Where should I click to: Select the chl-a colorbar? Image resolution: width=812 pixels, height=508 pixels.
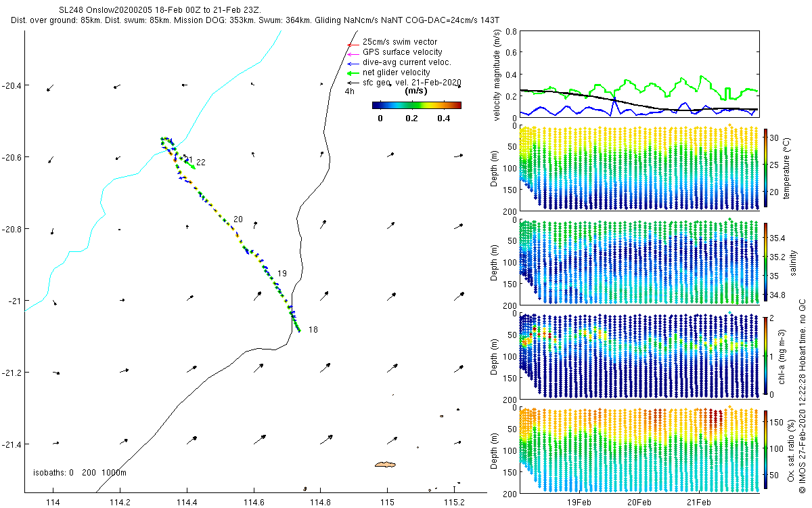766,355
